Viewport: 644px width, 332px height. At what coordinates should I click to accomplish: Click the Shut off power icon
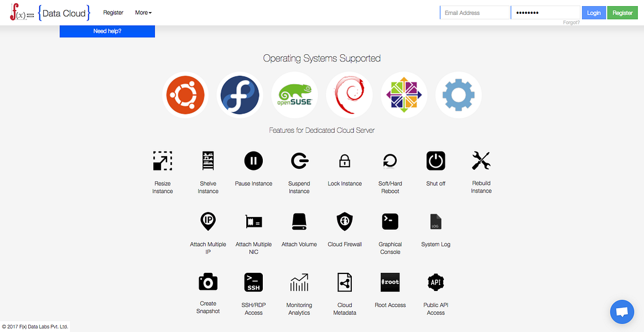[436, 160]
